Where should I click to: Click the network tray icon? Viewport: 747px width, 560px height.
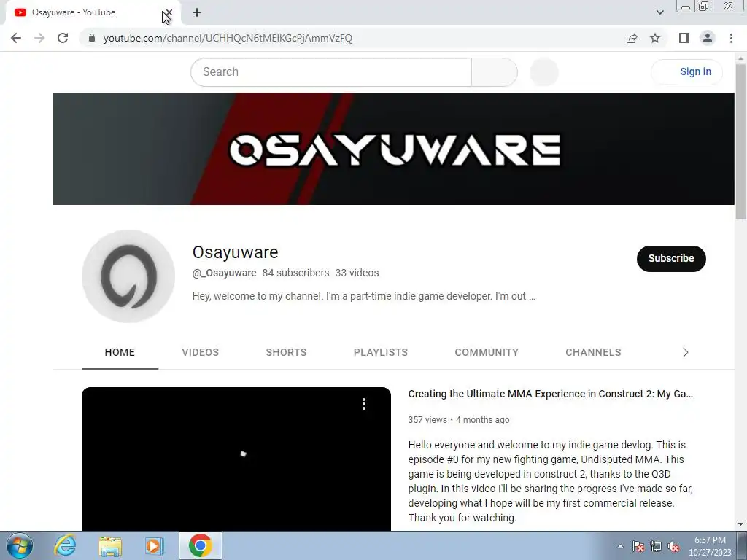656,546
